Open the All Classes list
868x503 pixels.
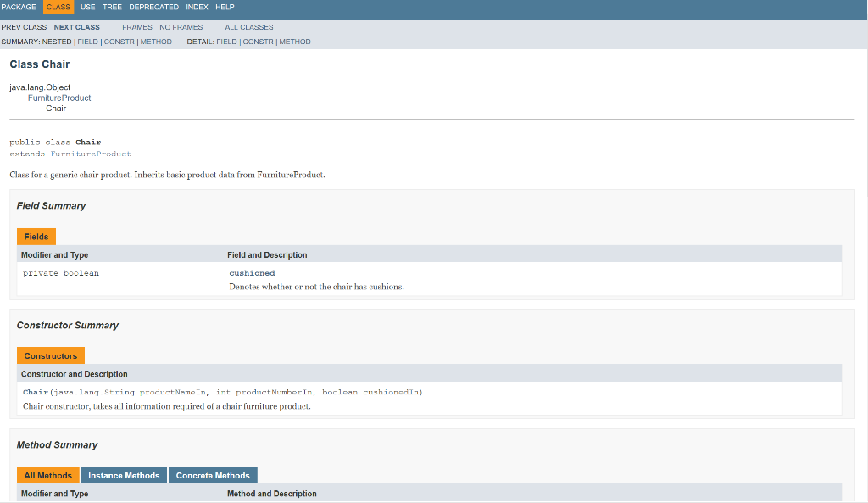pyautogui.click(x=248, y=26)
